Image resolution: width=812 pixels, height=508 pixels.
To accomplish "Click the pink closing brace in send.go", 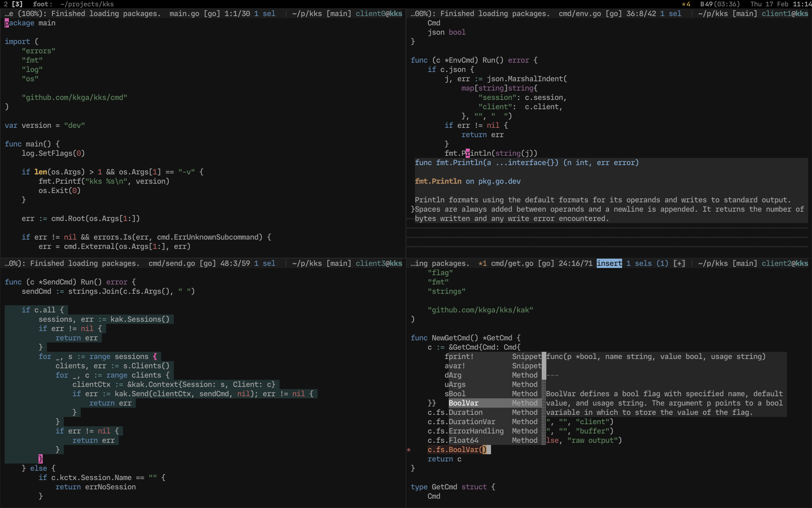I will [x=41, y=459].
